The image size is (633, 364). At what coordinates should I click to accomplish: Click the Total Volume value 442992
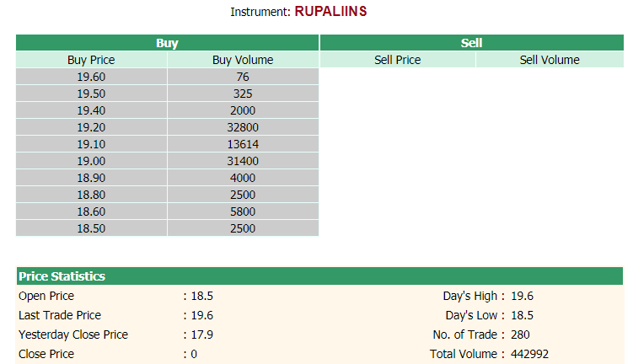click(x=529, y=354)
